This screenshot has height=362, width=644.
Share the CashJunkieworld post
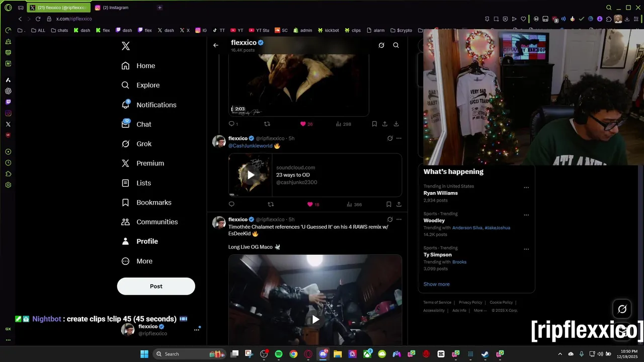pos(399,204)
